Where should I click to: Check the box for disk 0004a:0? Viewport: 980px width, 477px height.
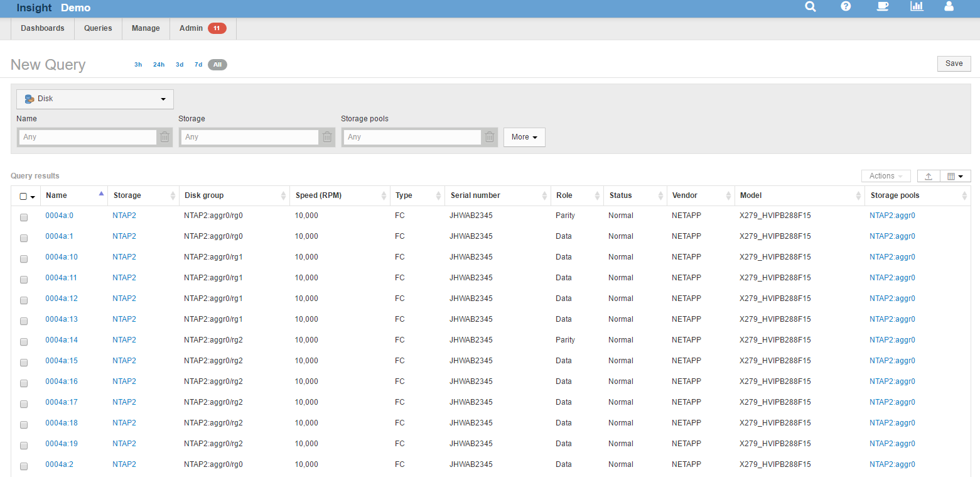(24, 217)
